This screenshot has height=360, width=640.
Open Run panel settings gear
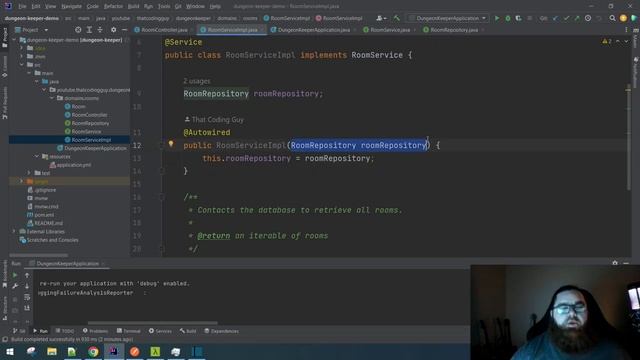point(615,263)
